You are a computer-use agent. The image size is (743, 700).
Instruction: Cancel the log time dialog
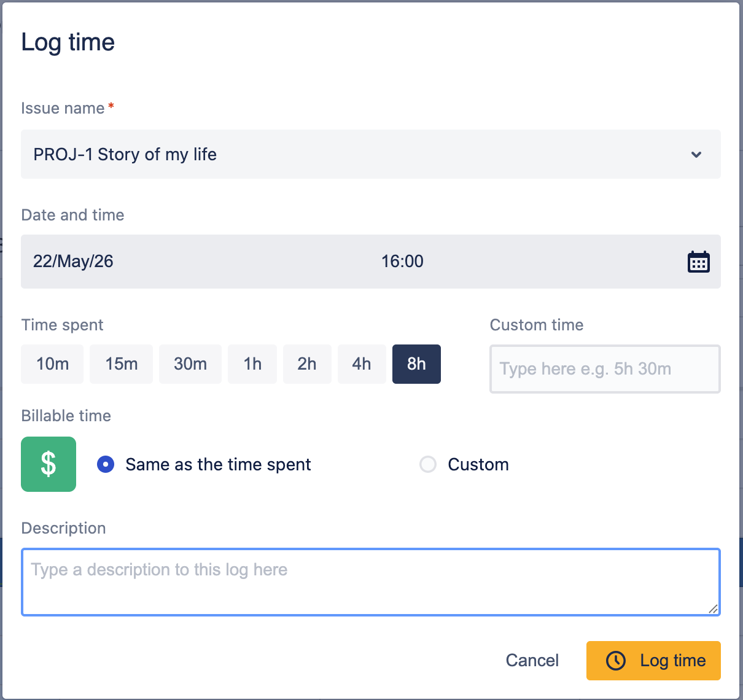point(532,661)
